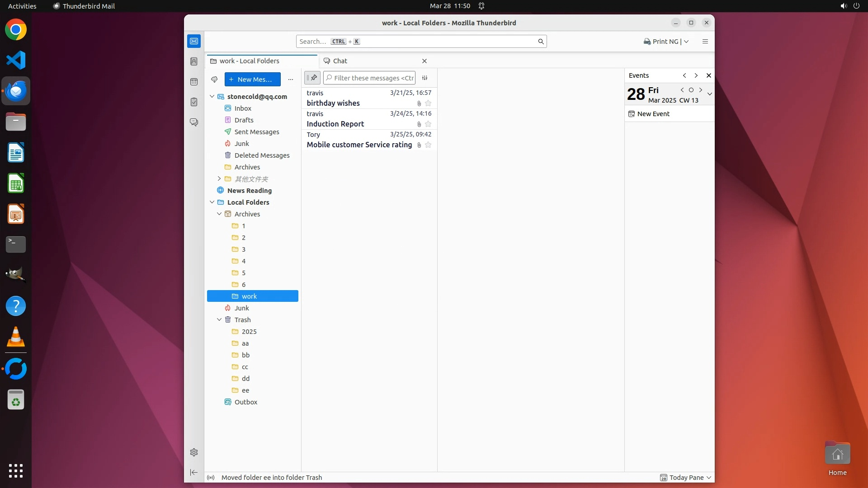The image size is (868, 488).
Task: Star the Induction Report message
Action: pos(428,124)
